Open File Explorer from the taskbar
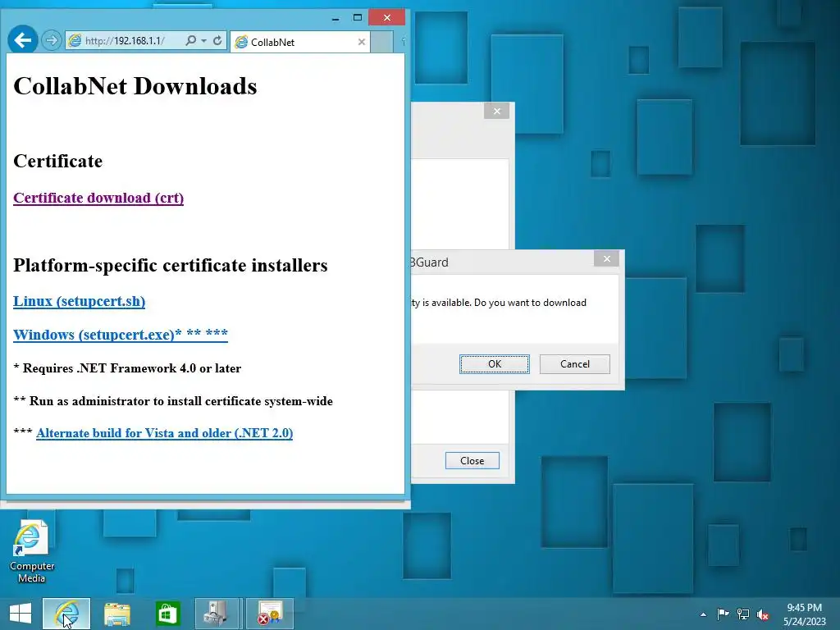This screenshot has height=630, width=840. [x=116, y=614]
